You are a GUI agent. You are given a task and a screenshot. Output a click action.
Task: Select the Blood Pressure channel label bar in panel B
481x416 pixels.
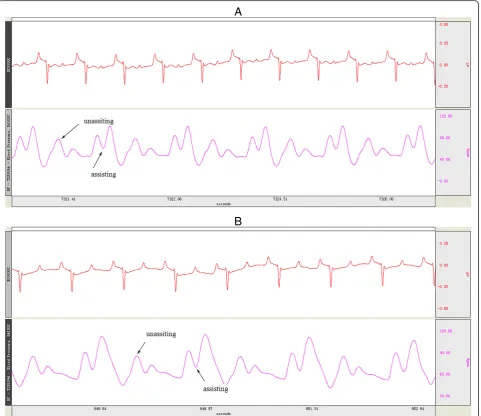(x=8, y=362)
